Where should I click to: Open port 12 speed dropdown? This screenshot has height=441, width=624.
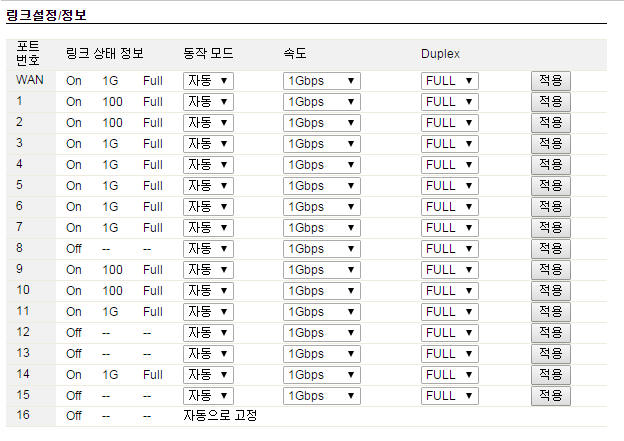pyautogui.click(x=322, y=333)
